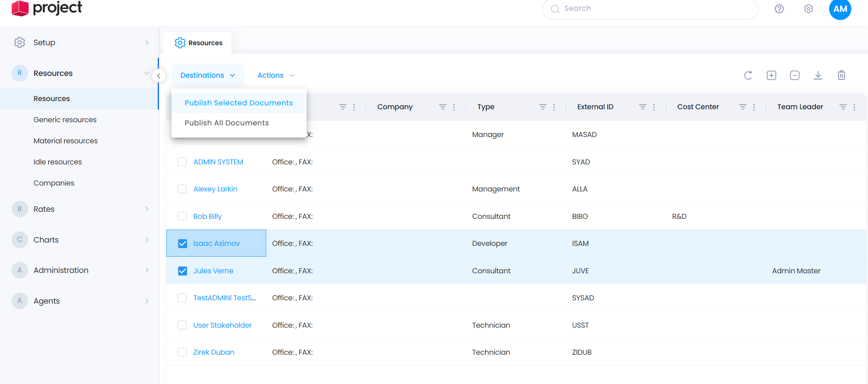Select Generic resources in sidebar
Screen dimensions: 868x384
coord(65,120)
